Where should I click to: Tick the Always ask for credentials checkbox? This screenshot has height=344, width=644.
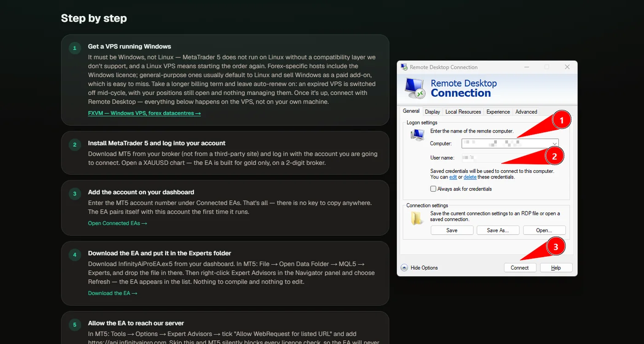click(x=433, y=189)
